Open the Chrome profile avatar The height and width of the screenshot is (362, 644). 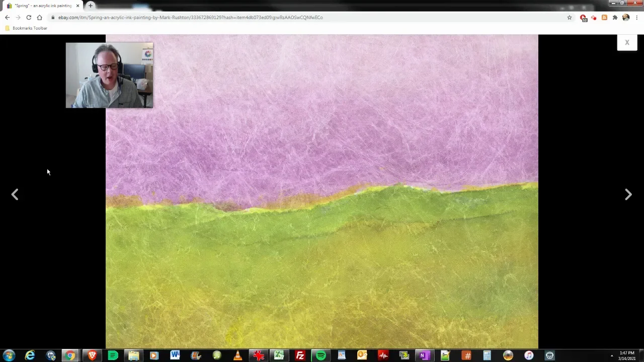point(626,18)
